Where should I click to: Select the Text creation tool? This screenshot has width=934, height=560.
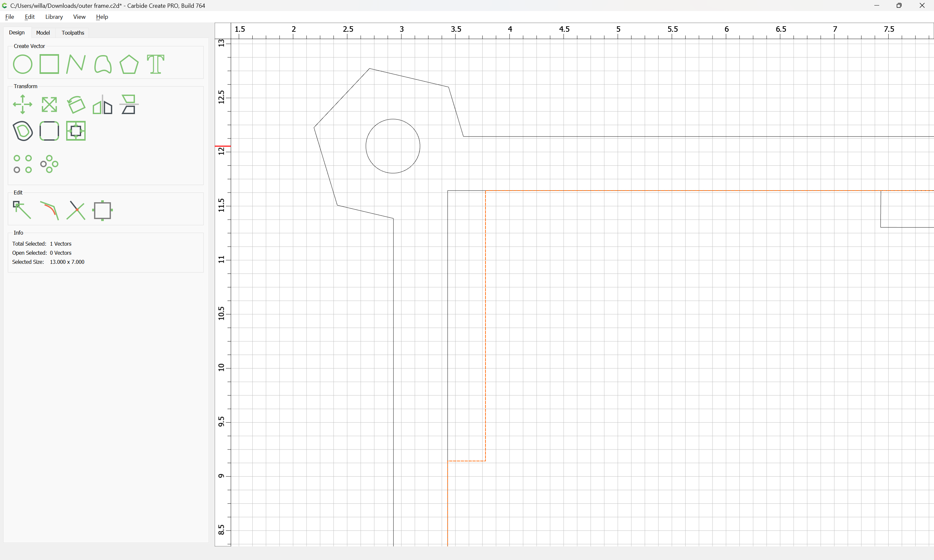[x=156, y=64]
